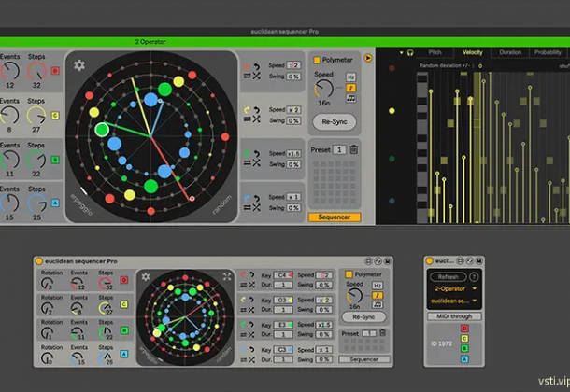
Task: Click the yellow play arrow beside Polymeter in upper panel
Action: tap(368, 58)
